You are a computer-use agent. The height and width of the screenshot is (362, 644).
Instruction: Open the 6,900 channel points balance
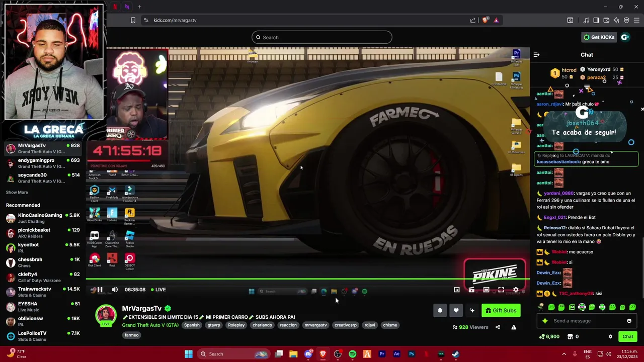tap(549, 337)
